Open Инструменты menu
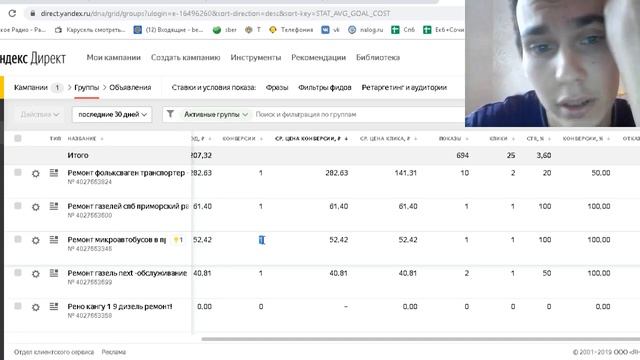The image size is (640, 360). 256,58
